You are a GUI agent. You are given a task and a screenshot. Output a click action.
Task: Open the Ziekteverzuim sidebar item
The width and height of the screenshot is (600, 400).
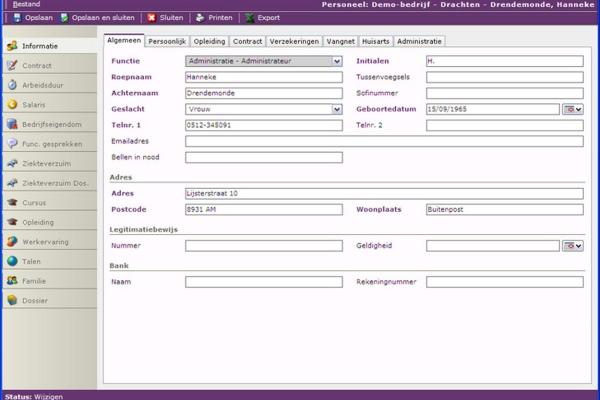click(x=50, y=162)
